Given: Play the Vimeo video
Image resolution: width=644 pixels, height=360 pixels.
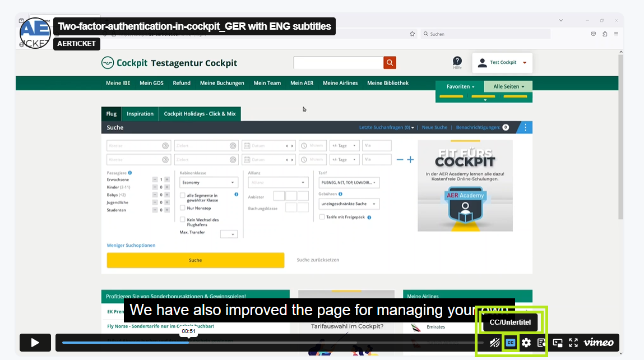Looking at the screenshot, I should coord(35,343).
